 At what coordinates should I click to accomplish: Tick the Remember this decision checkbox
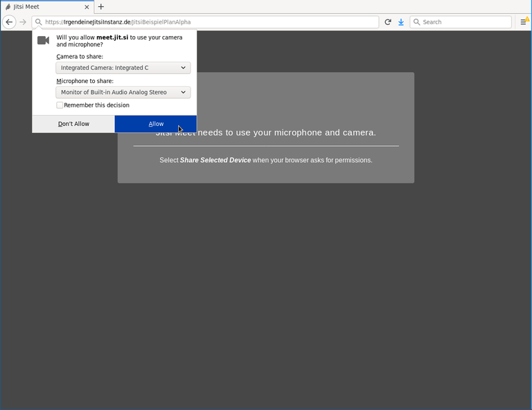pyautogui.click(x=60, y=105)
